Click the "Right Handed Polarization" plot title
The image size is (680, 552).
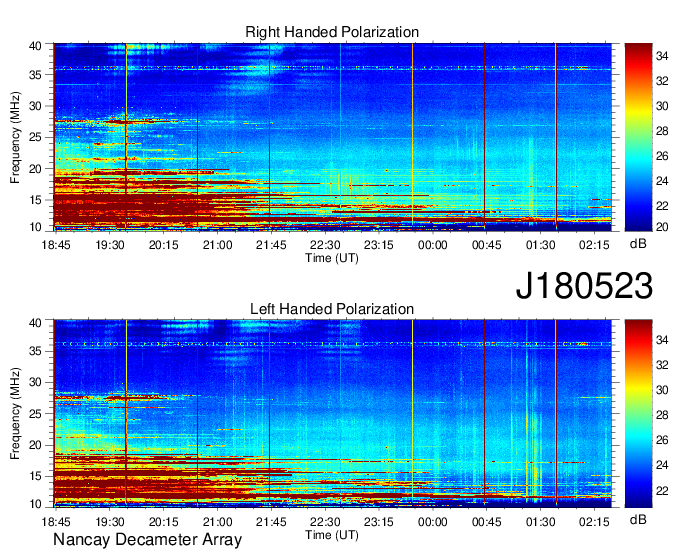point(332,32)
